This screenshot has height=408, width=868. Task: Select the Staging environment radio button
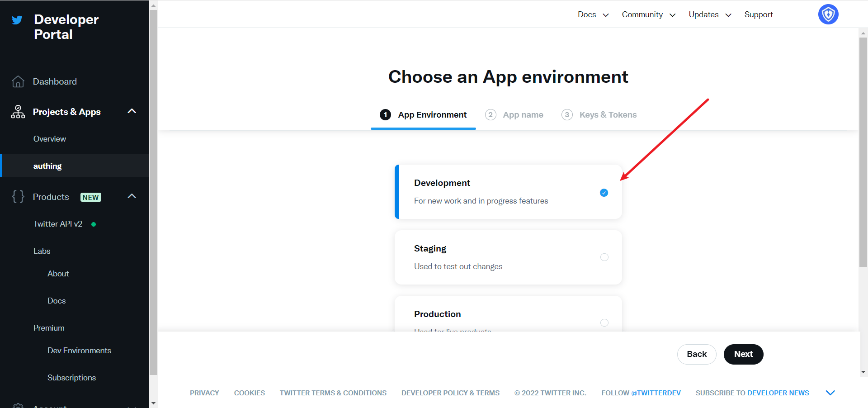pyautogui.click(x=604, y=257)
